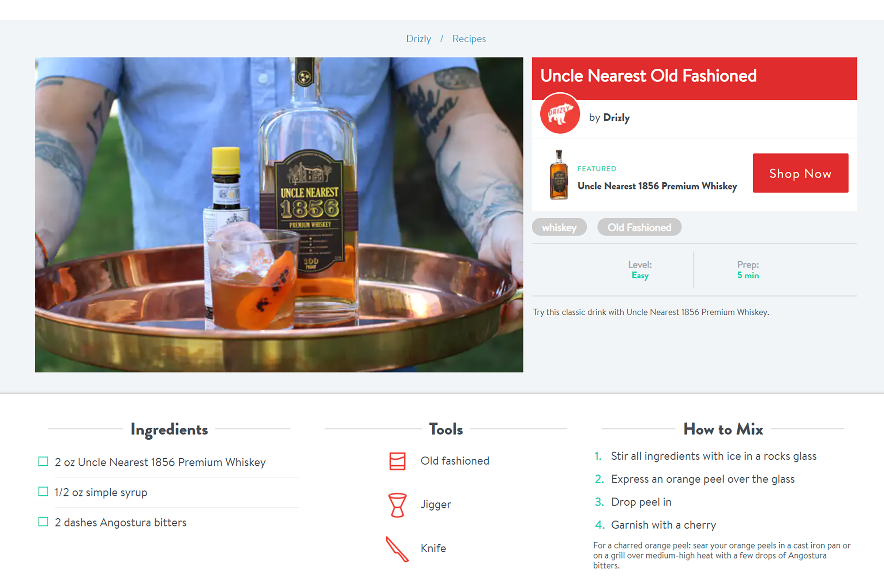The image size is (884, 588).
Task: Click the Easy level label
Action: (640, 276)
